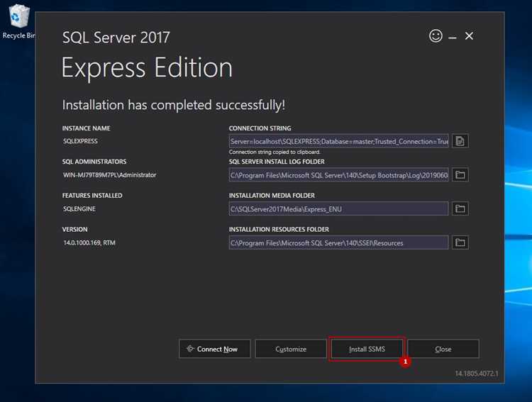Select the install log folder path field
Viewport: 532px width, 402px height.
[338, 175]
